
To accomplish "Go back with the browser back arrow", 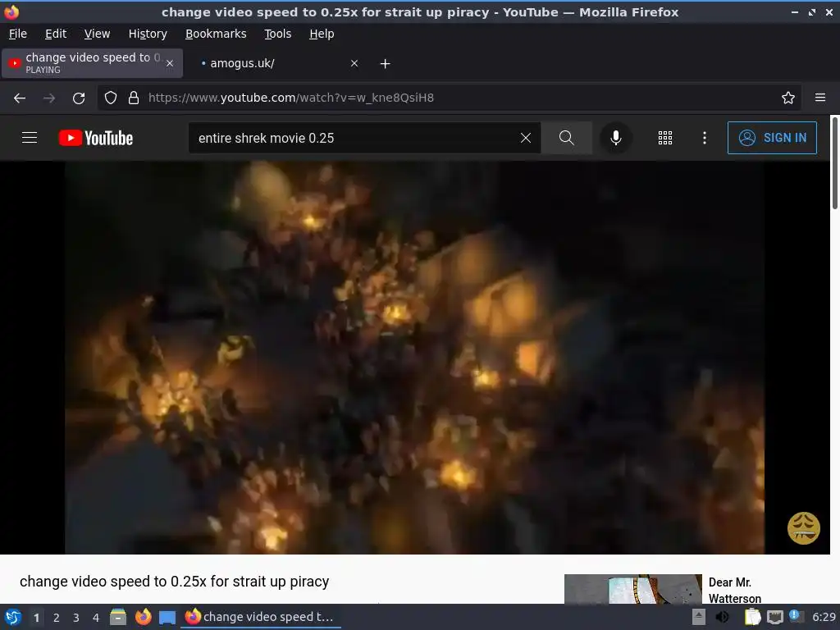I will (x=20, y=98).
